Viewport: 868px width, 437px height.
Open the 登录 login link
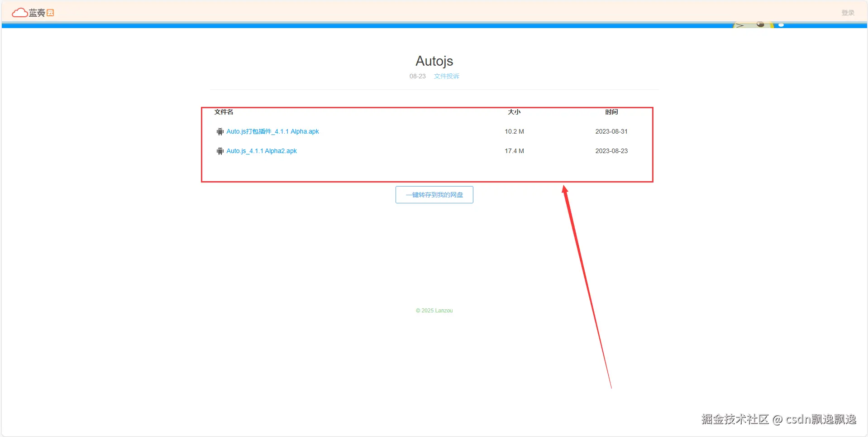848,13
